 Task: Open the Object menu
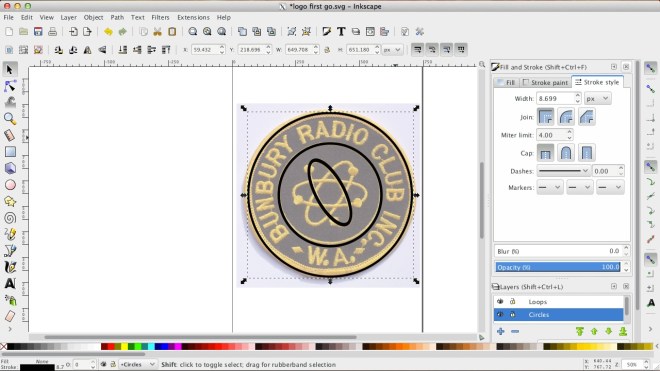coord(93,17)
